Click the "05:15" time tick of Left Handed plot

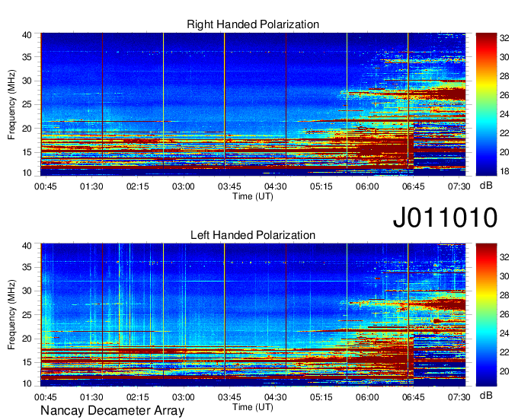click(321, 397)
